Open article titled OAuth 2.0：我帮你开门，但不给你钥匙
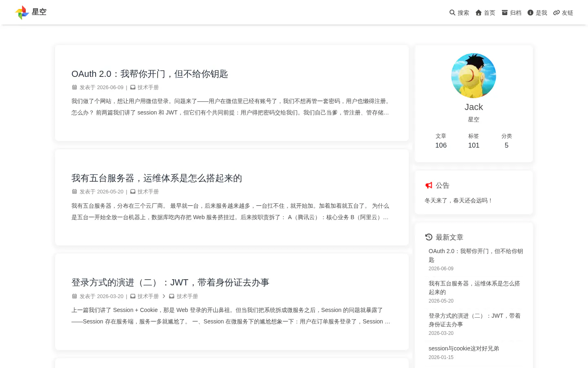Viewport: 588px width, 368px height. [149, 74]
